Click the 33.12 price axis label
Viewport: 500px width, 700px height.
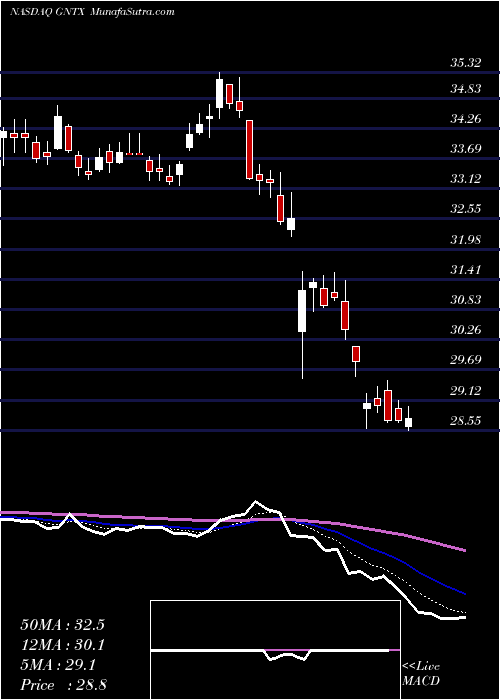pos(465,179)
